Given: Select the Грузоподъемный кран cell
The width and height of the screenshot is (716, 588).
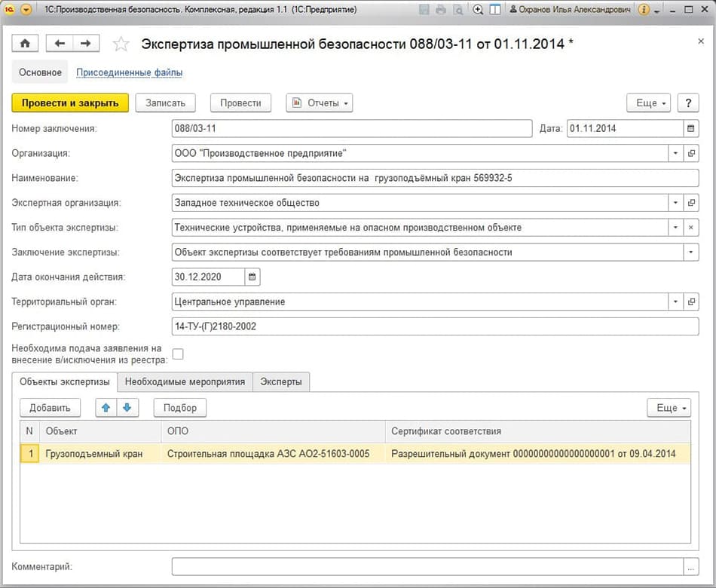Looking at the screenshot, I should click(x=100, y=454).
